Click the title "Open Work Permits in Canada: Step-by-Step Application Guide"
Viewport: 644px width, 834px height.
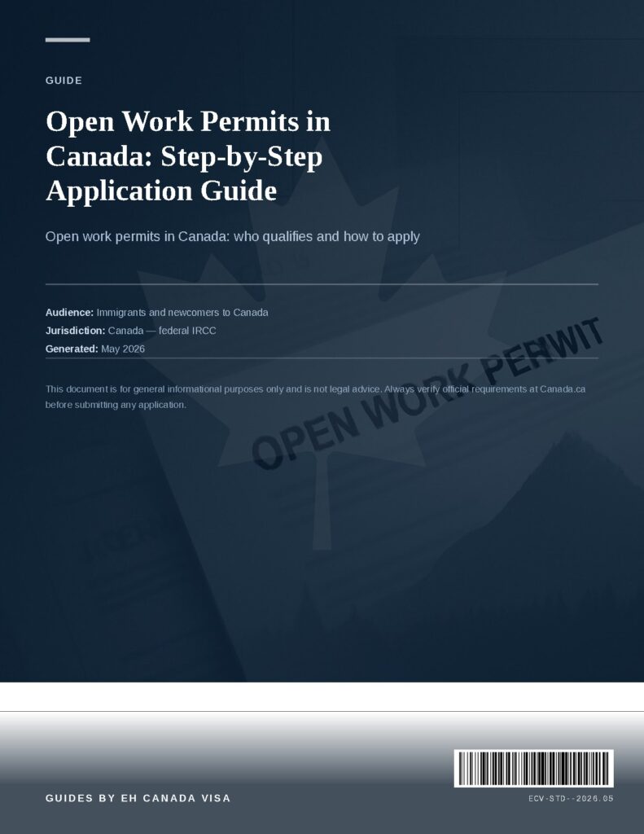[188, 156]
